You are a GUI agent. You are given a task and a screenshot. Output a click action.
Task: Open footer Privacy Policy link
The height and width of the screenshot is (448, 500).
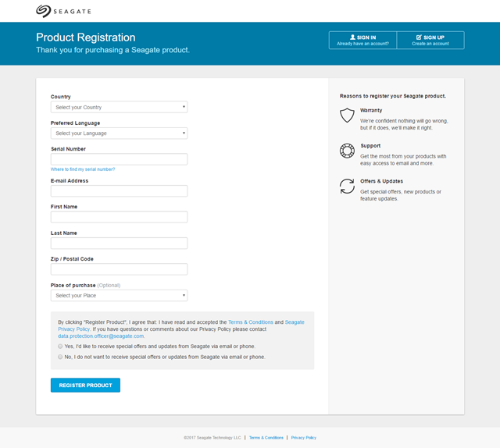pos(304,438)
